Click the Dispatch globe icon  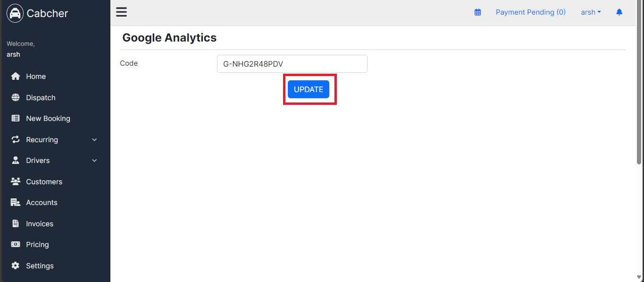point(16,98)
